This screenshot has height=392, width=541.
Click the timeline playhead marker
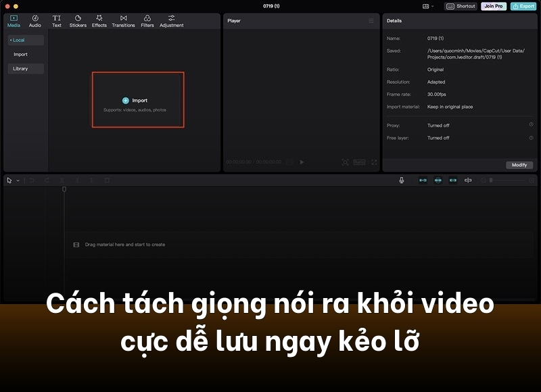(x=64, y=189)
